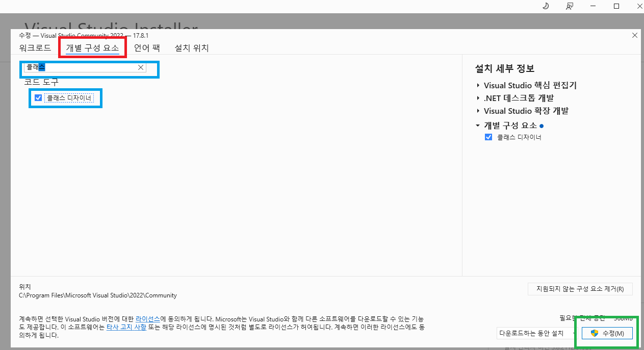The height and width of the screenshot is (350, 644).
Task: Click 지원되지 않는 구성 요소 제거(R) button
Action: [x=580, y=289]
